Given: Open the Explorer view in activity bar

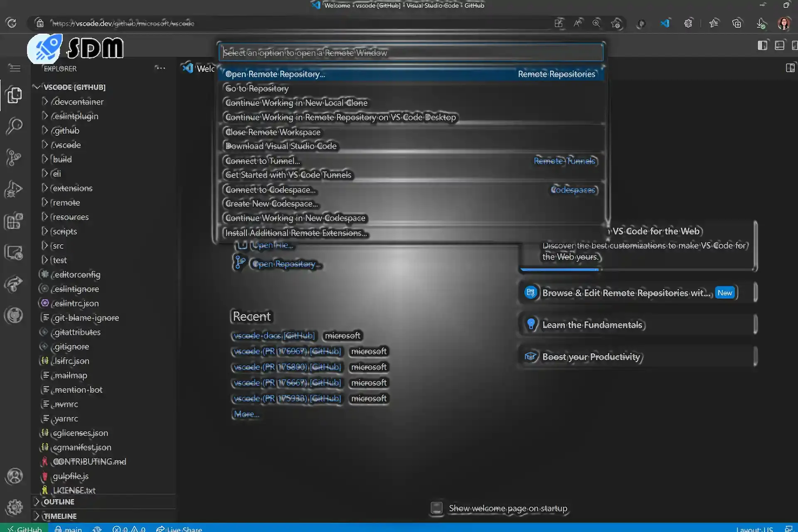Looking at the screenshot, I should (x=15, y=95).
